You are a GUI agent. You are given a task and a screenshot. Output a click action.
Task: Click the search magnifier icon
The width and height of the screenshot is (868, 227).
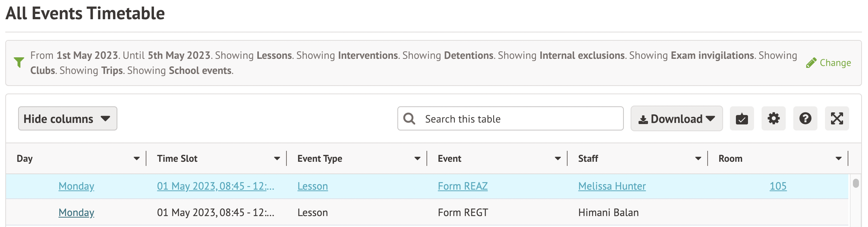point(409,119)
